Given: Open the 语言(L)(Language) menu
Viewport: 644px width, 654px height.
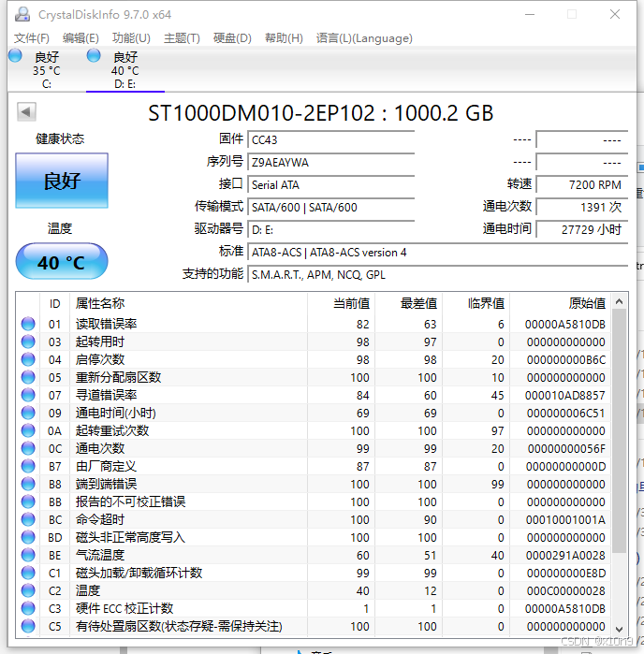Looking at the screenshot, I should click(364, 38).
